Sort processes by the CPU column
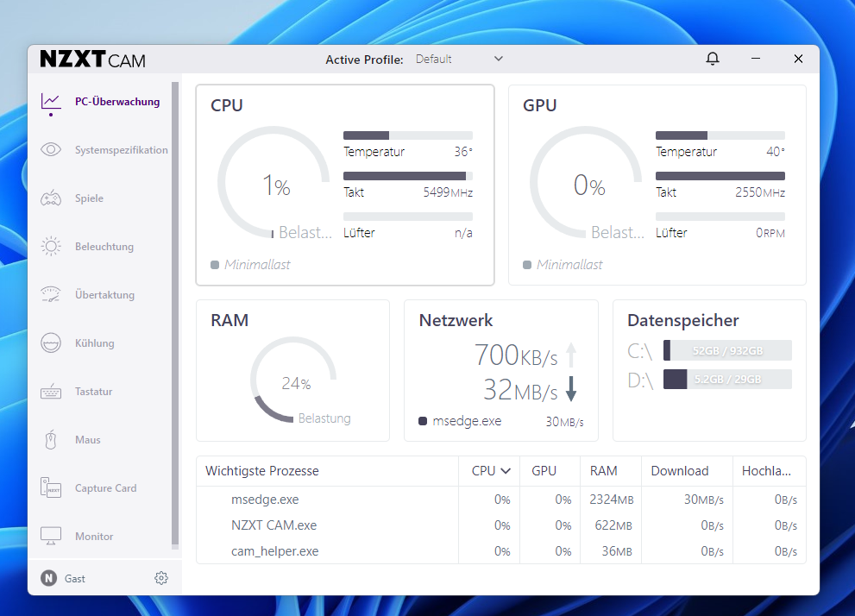This screenshot has width=855, height=616. click(x=491, y=470)
